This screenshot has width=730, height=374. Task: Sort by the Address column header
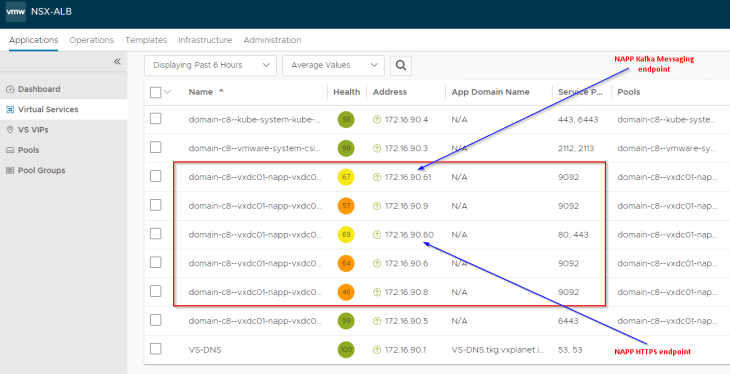[390, 92]
